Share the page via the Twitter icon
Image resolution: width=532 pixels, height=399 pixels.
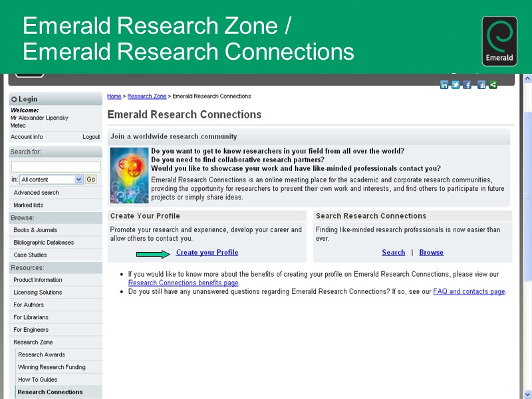(456, 84)
